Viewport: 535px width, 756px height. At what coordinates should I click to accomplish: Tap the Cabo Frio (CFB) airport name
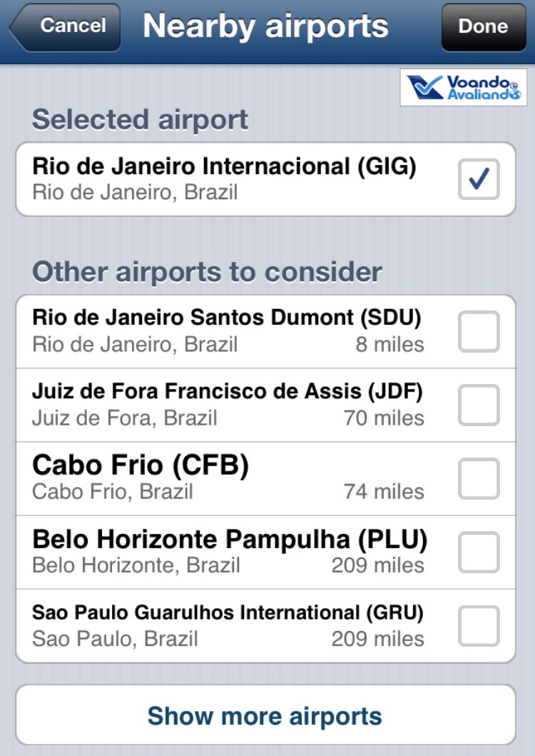141,465
